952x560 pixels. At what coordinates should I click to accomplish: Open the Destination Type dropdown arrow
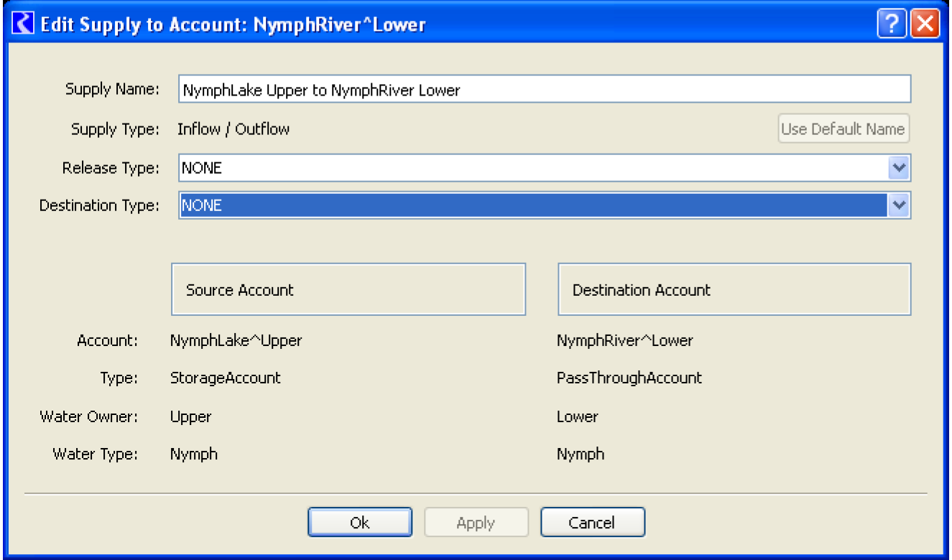pos(900,205)
